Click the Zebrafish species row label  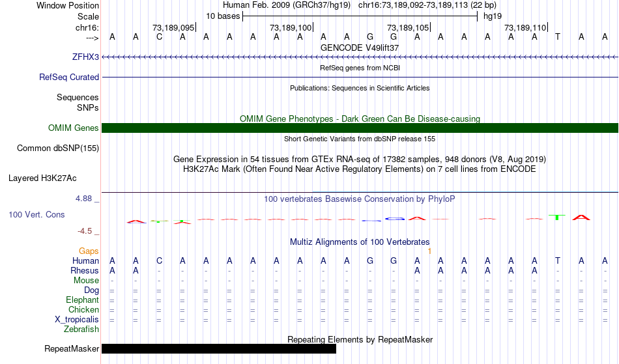tap(81, 329)
